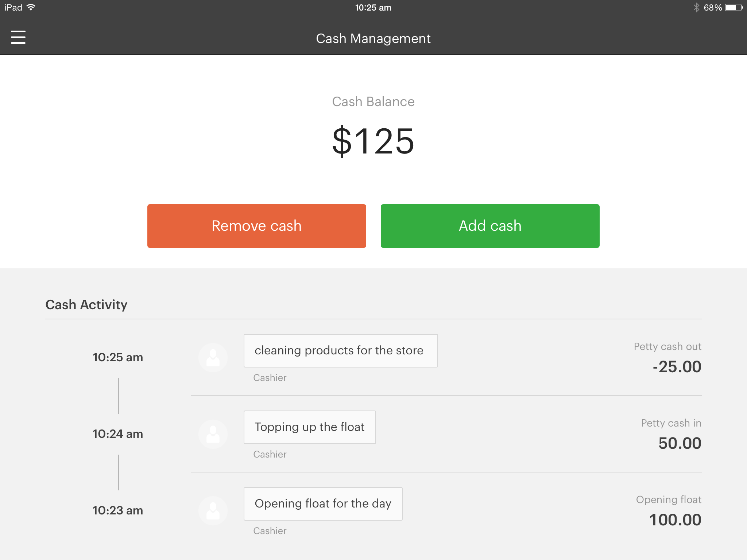747x560 pixels.
Task: Tap cashier avatar for 10:23 am entry
Action: 213,511
